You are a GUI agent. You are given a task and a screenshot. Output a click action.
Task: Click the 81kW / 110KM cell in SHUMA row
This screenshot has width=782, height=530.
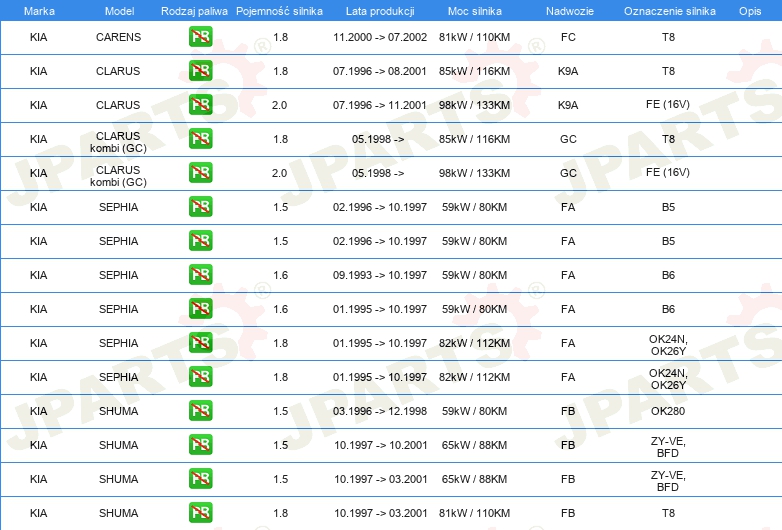click(x=474, y=513)
